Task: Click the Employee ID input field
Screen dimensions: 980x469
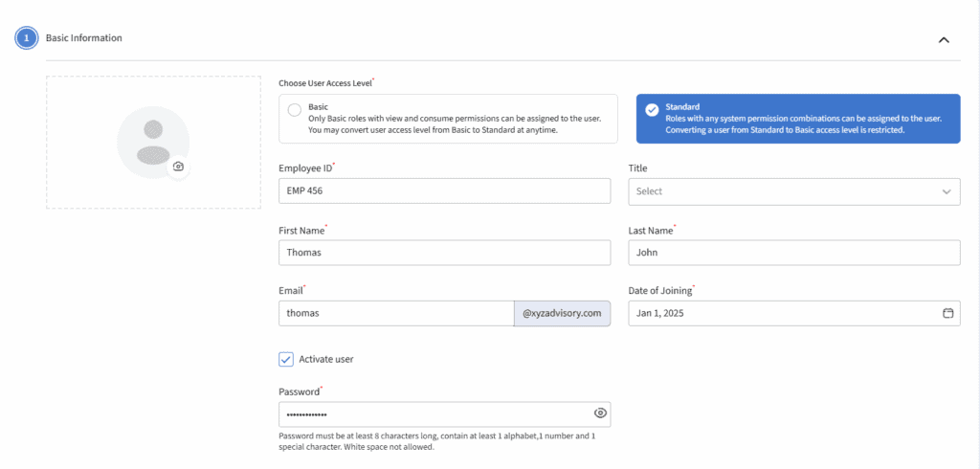Action: tap(444, 191)
